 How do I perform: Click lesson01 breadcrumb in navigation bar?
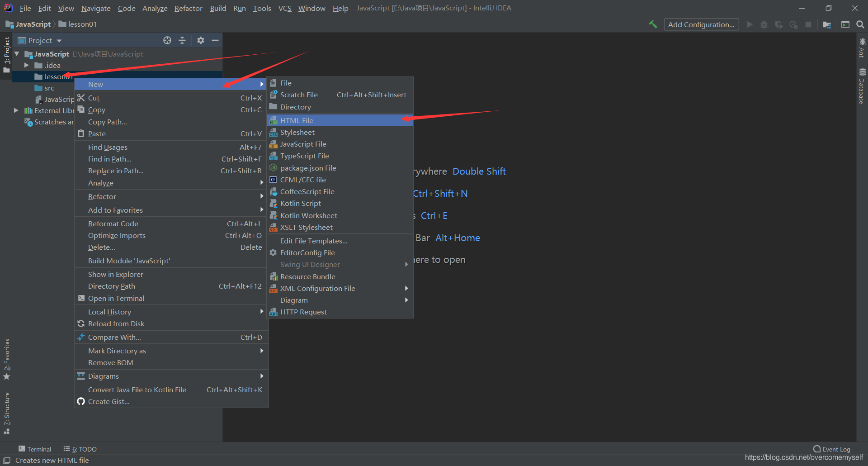tap(78, 24)
